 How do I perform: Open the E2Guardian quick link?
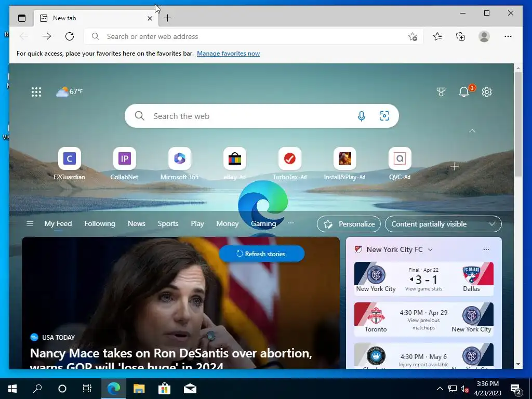(69, 164)
